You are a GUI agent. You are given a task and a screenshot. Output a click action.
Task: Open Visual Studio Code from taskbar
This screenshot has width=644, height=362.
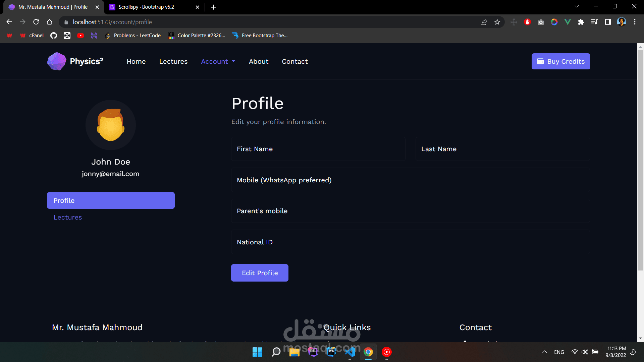(350, 352)
